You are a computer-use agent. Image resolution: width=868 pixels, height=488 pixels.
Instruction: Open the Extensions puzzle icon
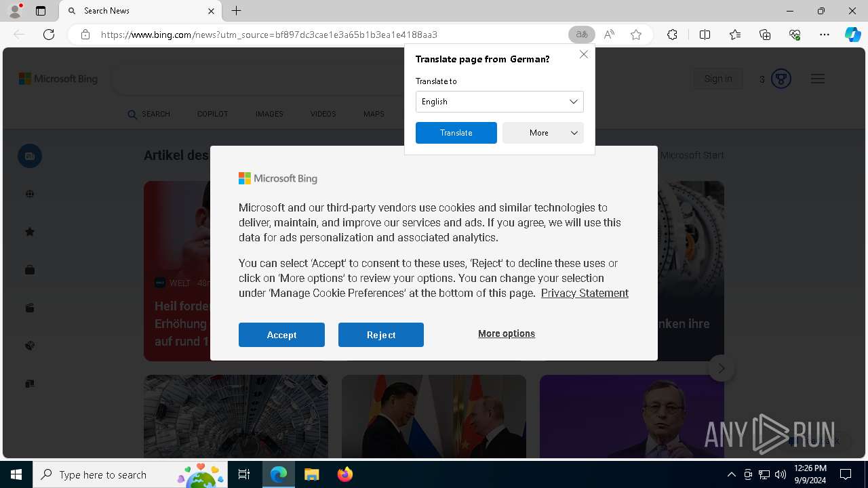tap(672, 35)
